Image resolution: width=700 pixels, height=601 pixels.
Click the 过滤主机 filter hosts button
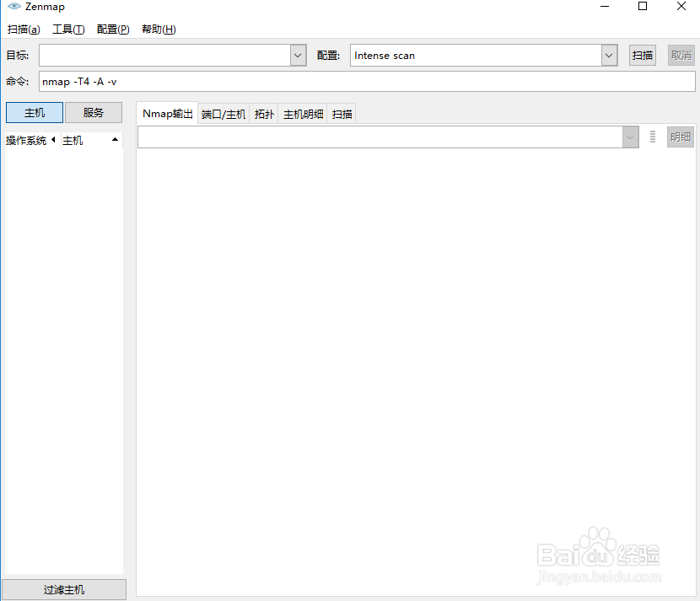click(x=64, y=590)
